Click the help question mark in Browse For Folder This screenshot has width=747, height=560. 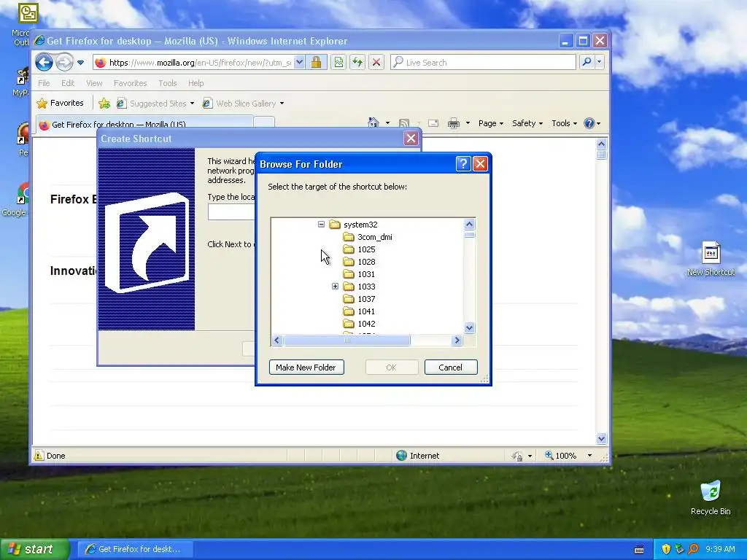[463, 164]
